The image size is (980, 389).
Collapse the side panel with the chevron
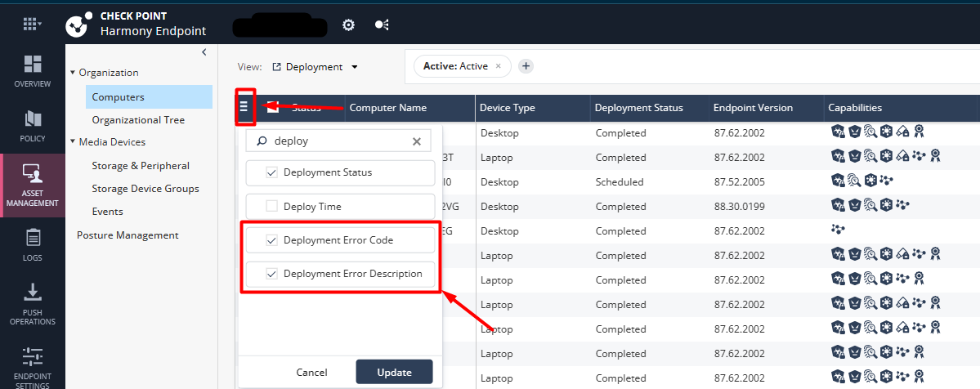[204, 52]
